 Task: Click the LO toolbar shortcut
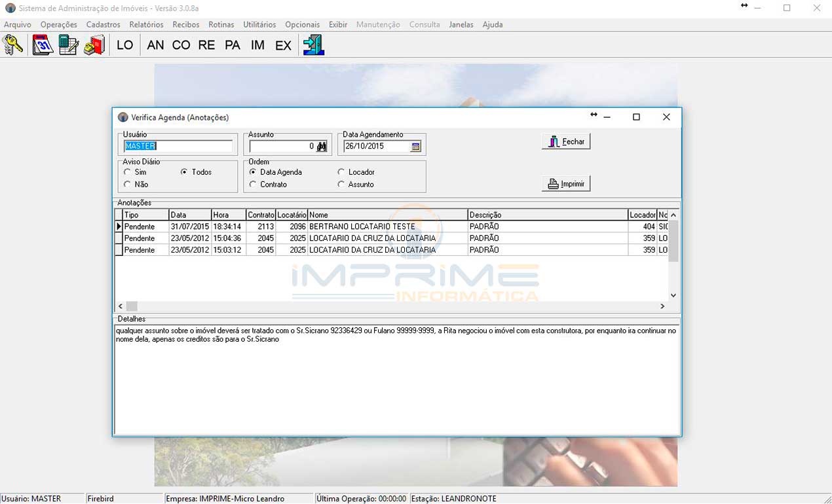click(x=124, y=45)
